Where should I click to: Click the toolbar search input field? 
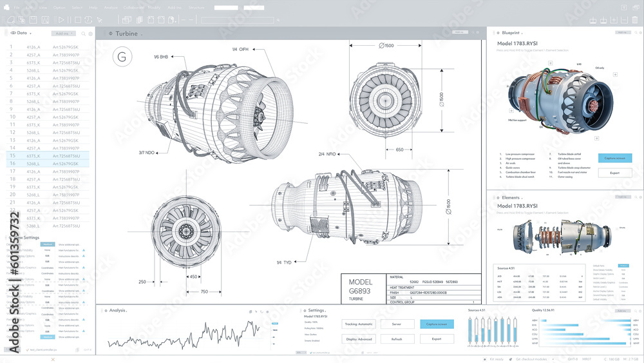pos(238,20)
